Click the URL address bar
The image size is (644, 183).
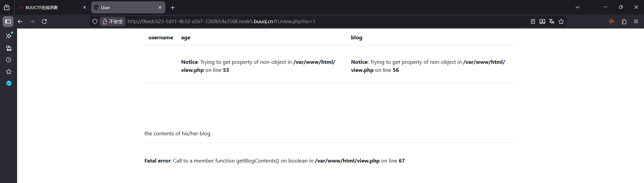325,21
